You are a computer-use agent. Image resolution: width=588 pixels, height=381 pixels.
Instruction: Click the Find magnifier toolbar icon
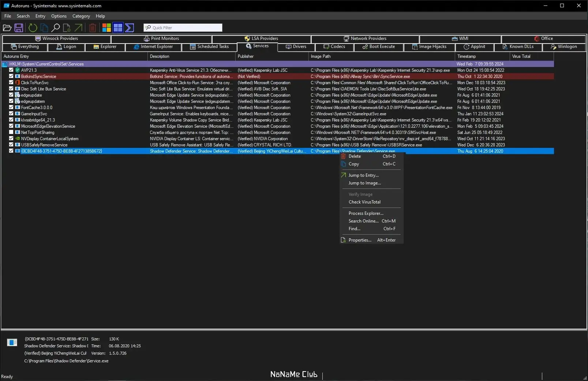(x=56, y=28)
